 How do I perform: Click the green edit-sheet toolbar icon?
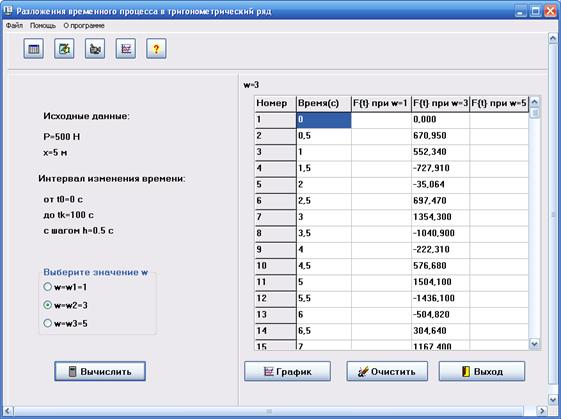click(64, 49)
